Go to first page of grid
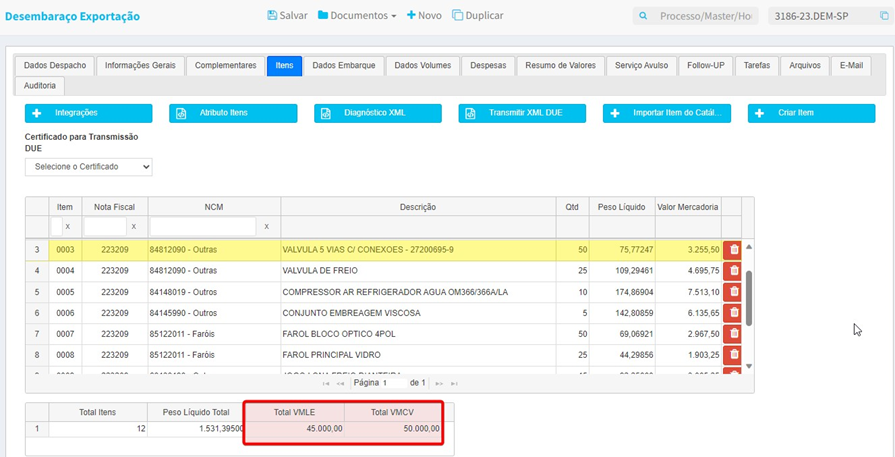The height and width of the screenshot is (457, 895). 326,383
